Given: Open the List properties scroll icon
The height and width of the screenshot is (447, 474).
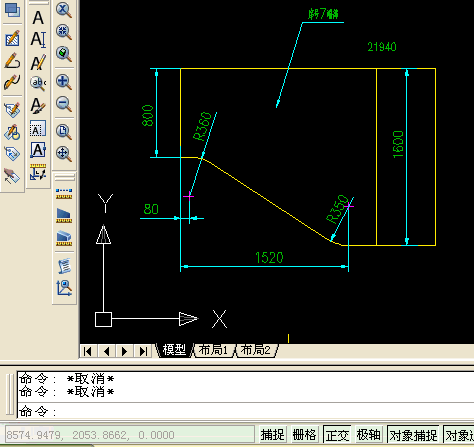Looking at the screenshot, I should [x=64, y=266].
